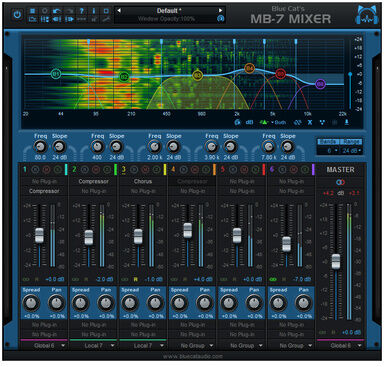Open band 3 Chorus plug-in slot
Image resolution: width=384 pixels, height=367 pixels.
143,181
